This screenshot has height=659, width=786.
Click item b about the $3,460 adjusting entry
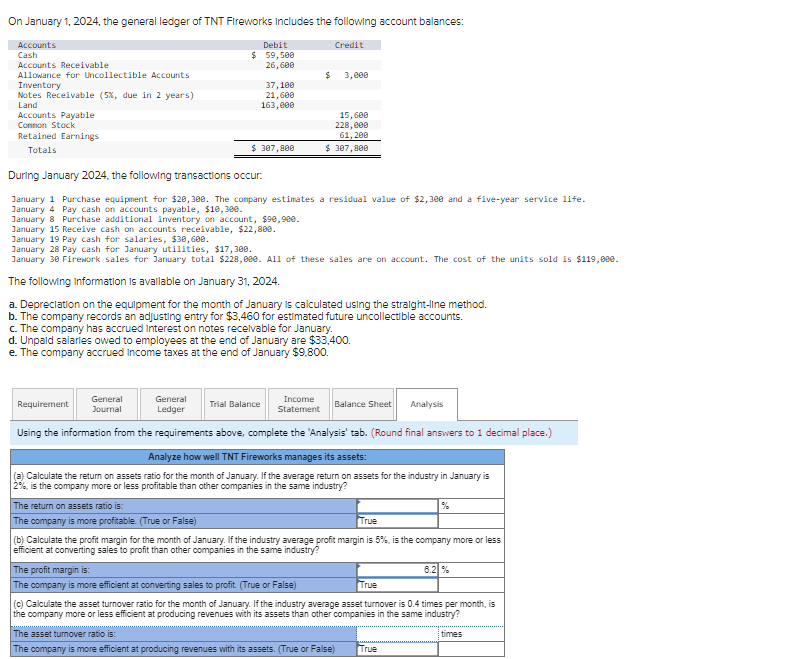coord(236,317)
